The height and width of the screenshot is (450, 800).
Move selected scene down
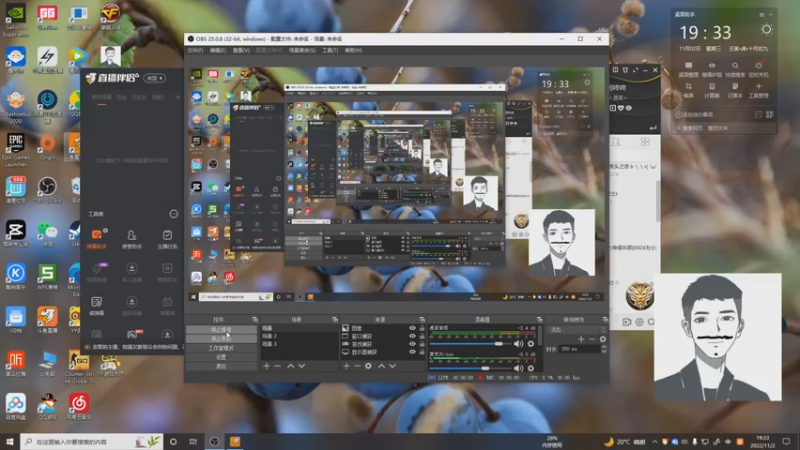pyautogui.click(x=302, y=366)
